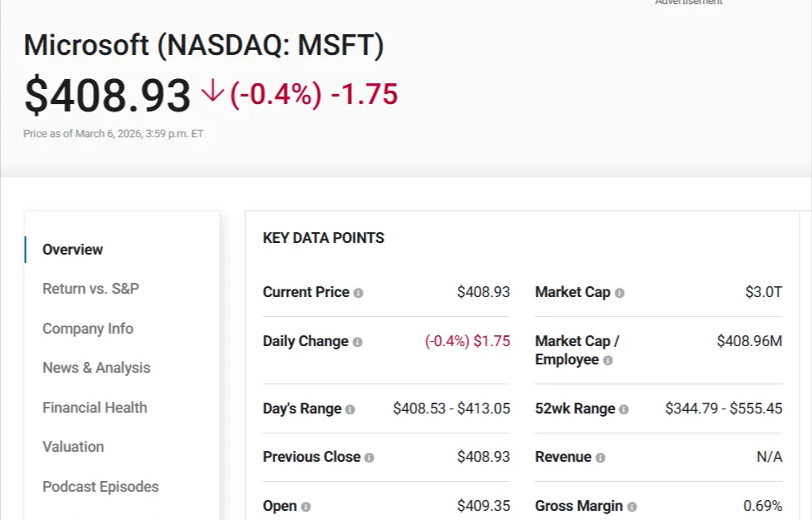Image resolution: width=812 pixels, height=520 pixels.
Task: Open Return vs. S&P section
Action: click(x=91, y=289)
